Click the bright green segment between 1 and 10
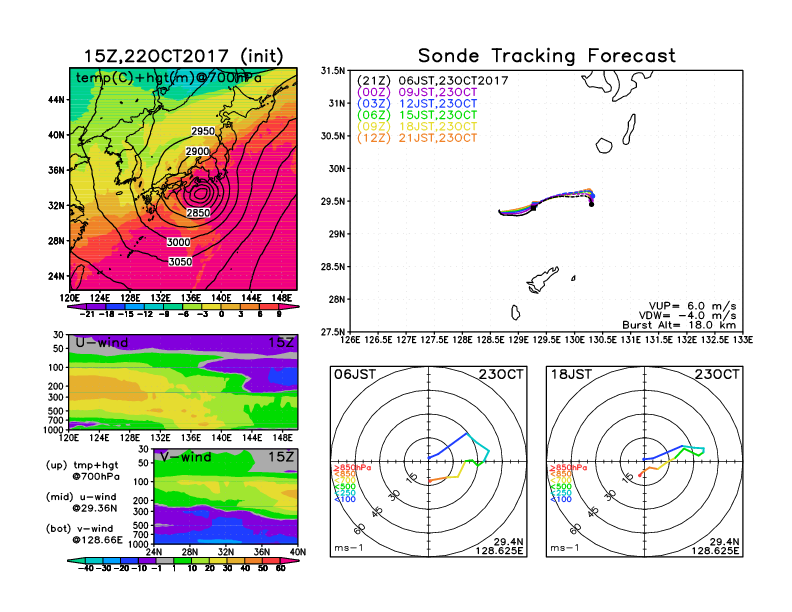792x612 pixels. tap(182, 560)
